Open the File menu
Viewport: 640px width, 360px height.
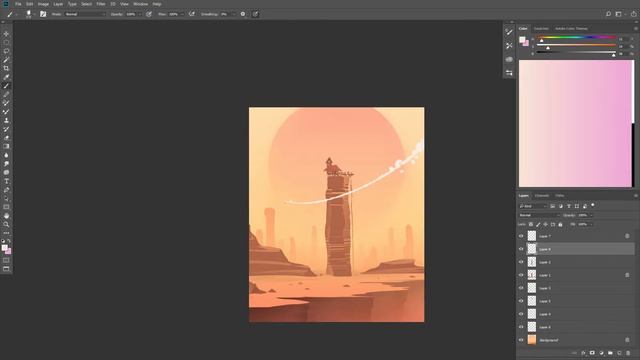[x=18, y=4]
